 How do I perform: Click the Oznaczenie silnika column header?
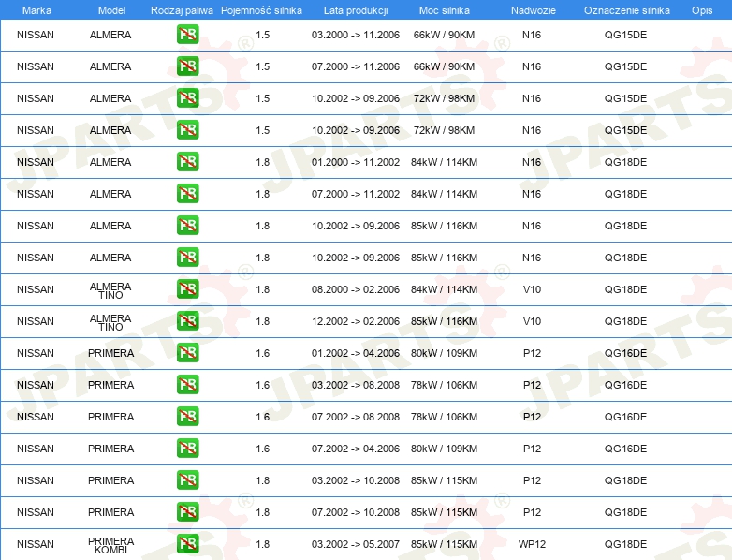pos(627,10)
